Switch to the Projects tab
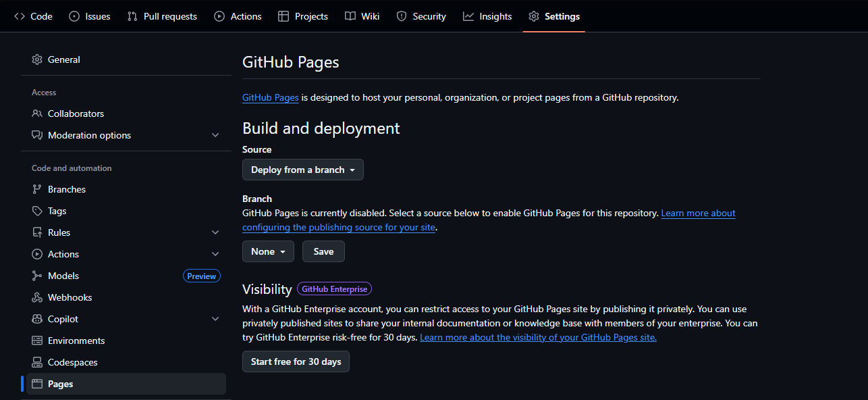868x400 pixels. [303, 16]
